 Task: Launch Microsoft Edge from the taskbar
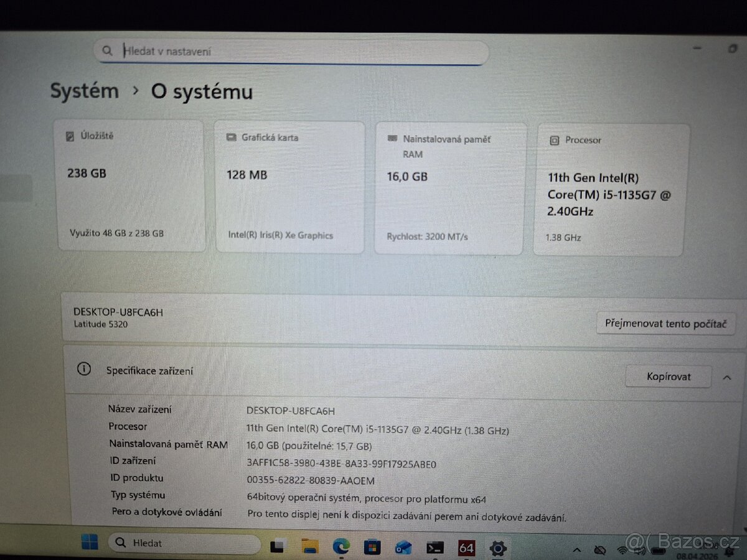341,546
